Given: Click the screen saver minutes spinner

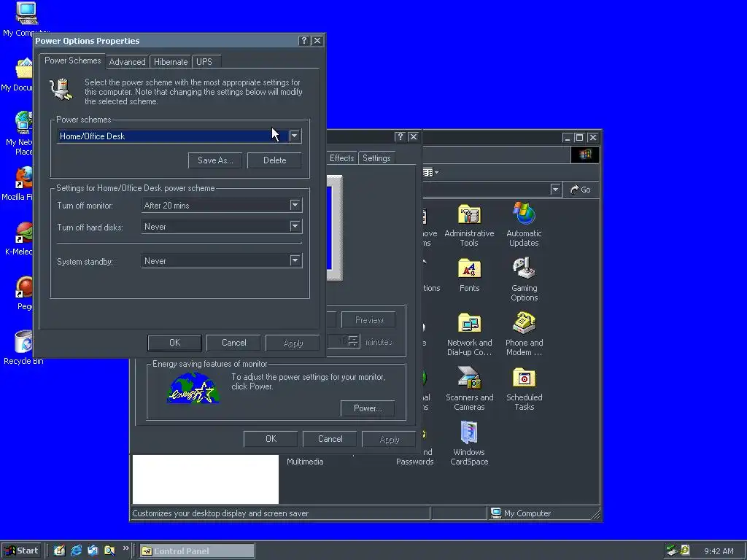Looking at the screenshot, I should click(354, 341).
